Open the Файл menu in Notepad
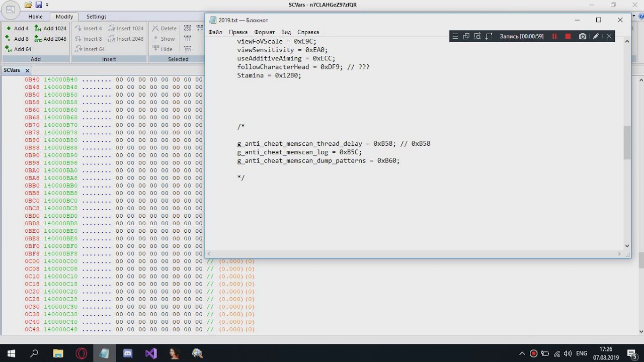Screen dimensions: 644x362 click(215, 32)
